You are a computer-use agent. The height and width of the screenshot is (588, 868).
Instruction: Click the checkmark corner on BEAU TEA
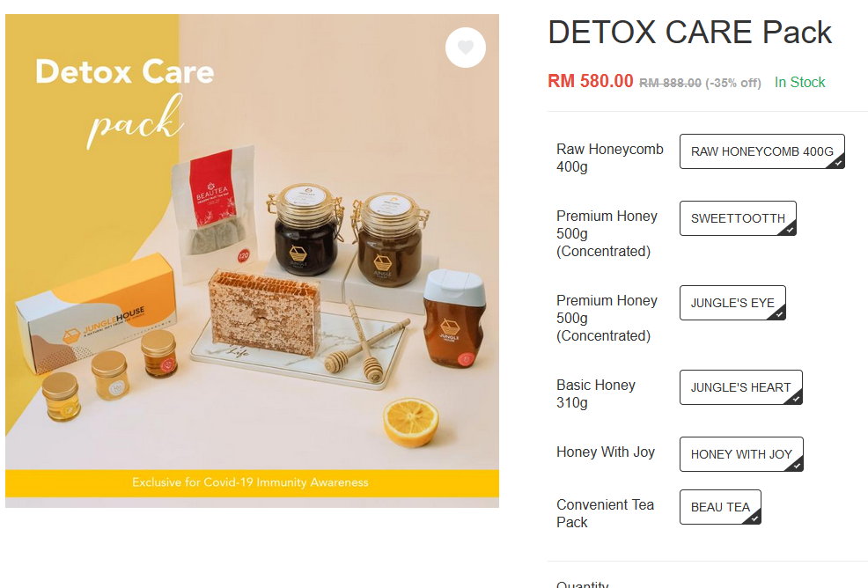point(754,518)
